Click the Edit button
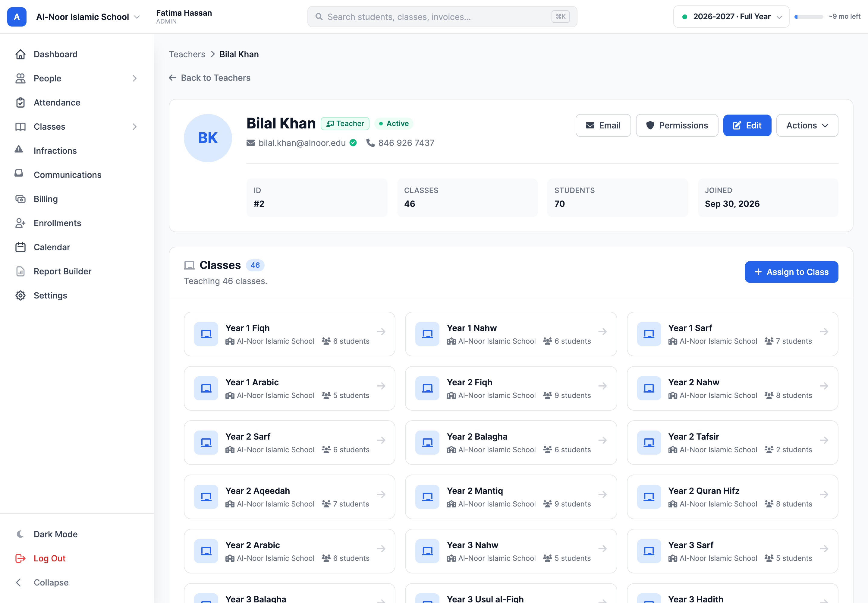 pyautogui.click(x=747, y=125)
